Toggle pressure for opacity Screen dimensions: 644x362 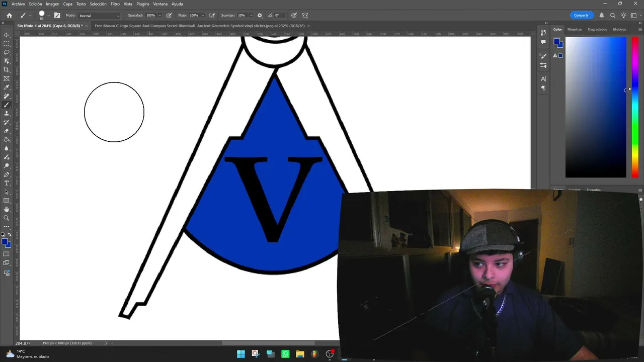pos(169,16)
